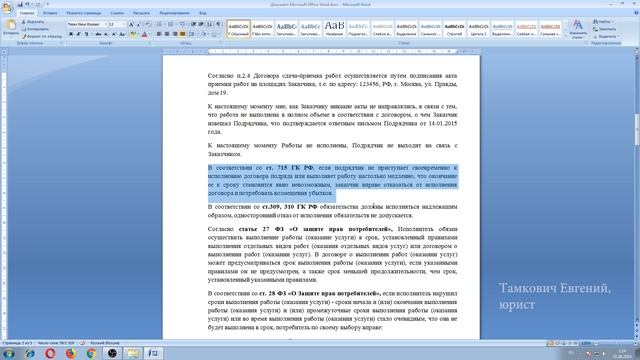The width and height of the screenshot is (640, 360).
Task: Click Copy (Копировать)
Action: (x=35, y=29)
